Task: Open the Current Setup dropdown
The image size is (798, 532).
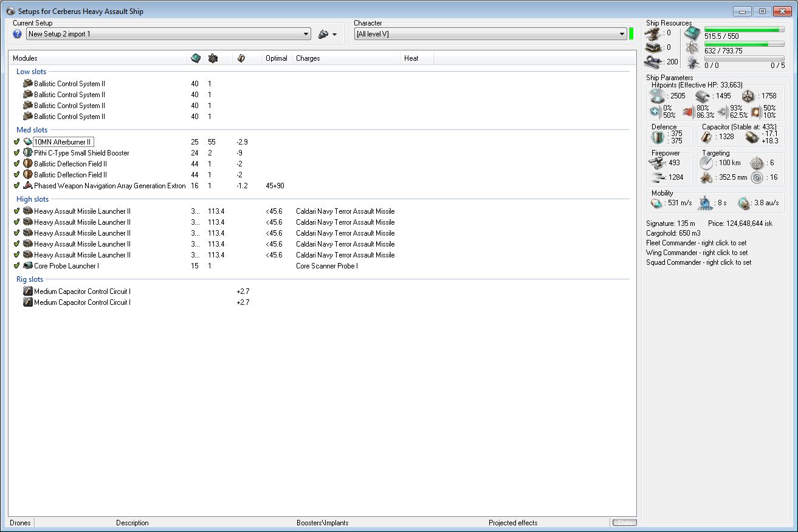Action: click(x=168, y=34)
